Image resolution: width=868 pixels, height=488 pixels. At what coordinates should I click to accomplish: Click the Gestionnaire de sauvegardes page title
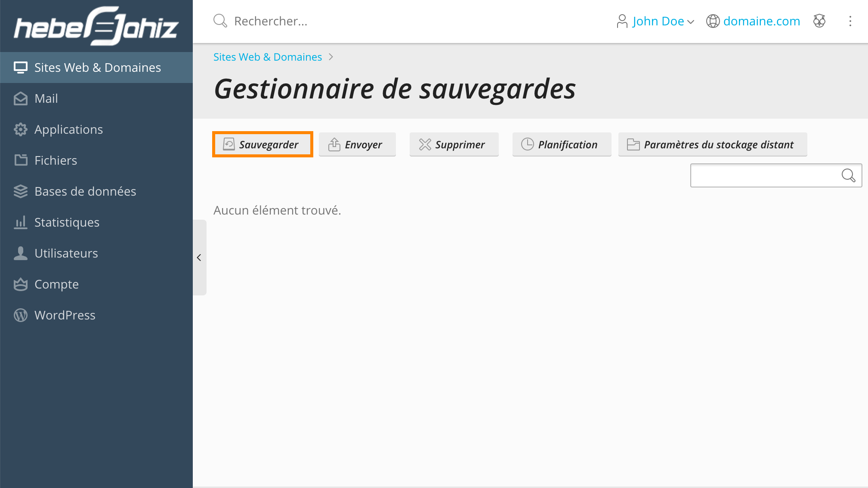[x=395, y=89]
